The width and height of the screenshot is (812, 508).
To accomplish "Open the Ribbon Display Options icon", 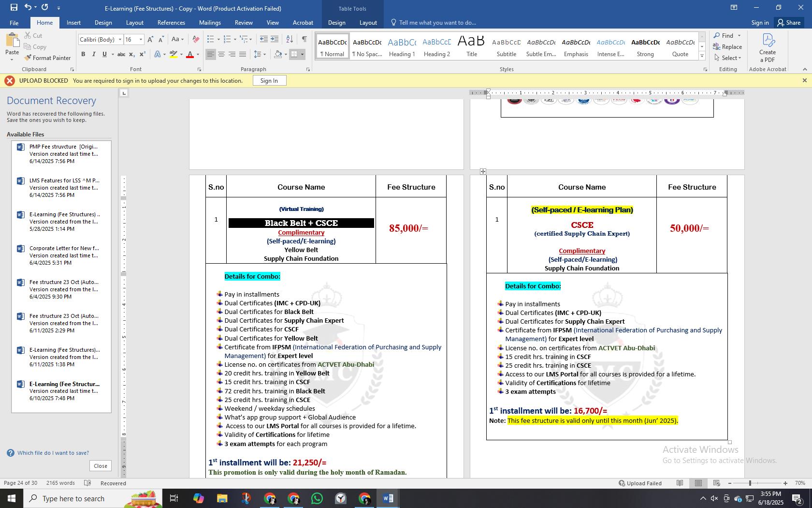I will point(734,7).
